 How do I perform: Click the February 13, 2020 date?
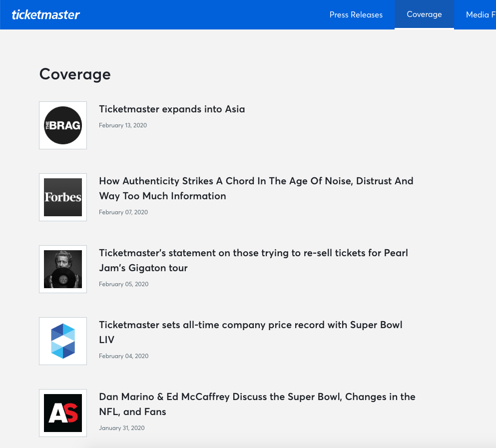(x=123, y=125)
